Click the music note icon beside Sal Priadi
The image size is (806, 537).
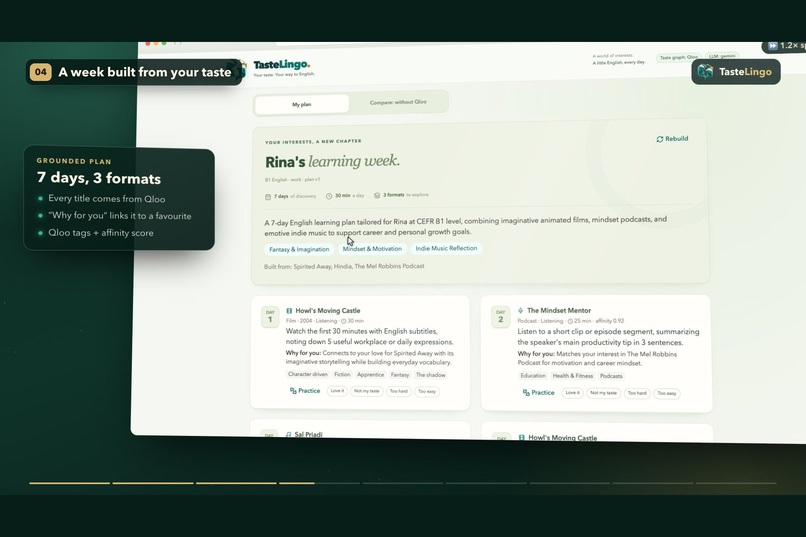pyautogui.click(x=288, y=435)
